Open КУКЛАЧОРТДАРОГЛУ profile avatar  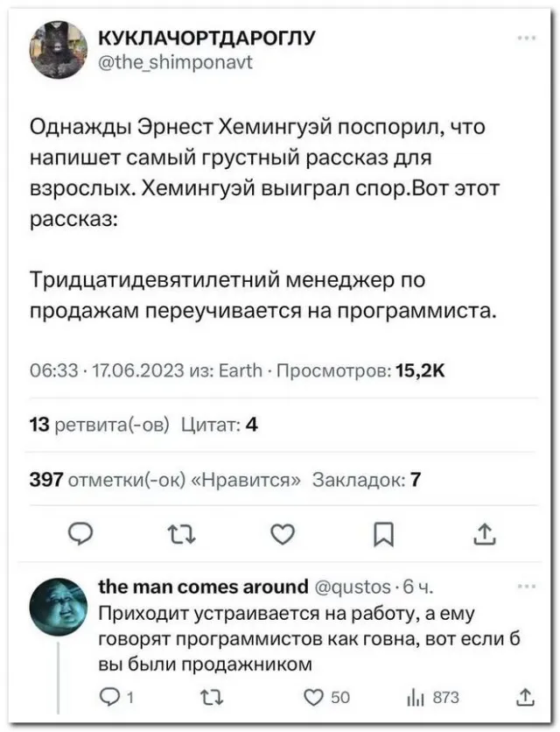pos(59,50)
